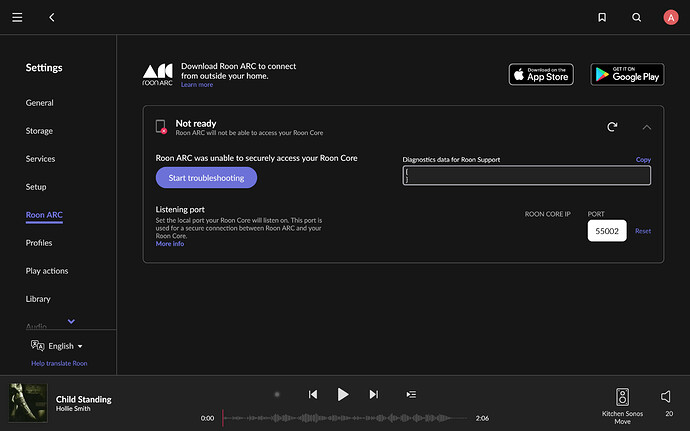Viewport: 690px width, 431px height.
Task: Open the App Store download badge
Action: (x=541, y=74)
